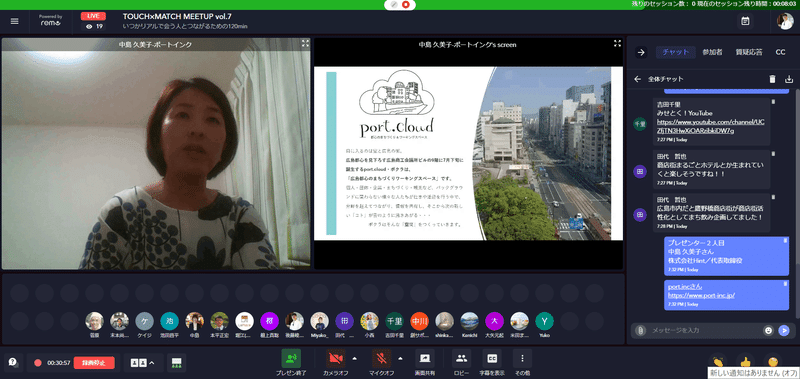Open the event schedule calendar icon
The height and width of the screenshot is (379, 800).
coord(745,21)
